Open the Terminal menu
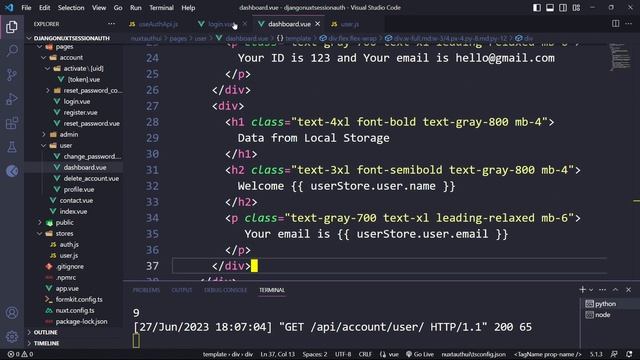The image size is (640, 360). (161, 7)
